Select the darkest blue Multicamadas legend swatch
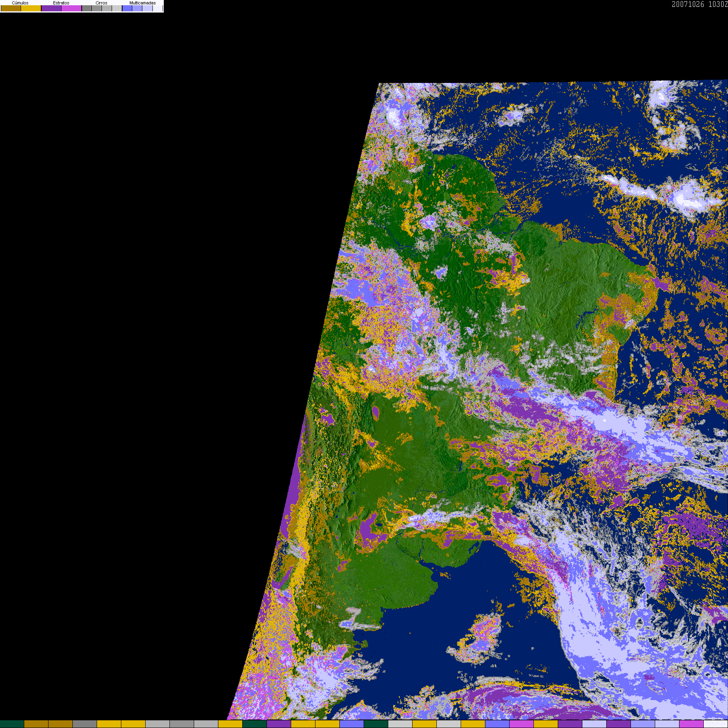Image resolution: width=728 pixels, height=728 pixels. 127,8
